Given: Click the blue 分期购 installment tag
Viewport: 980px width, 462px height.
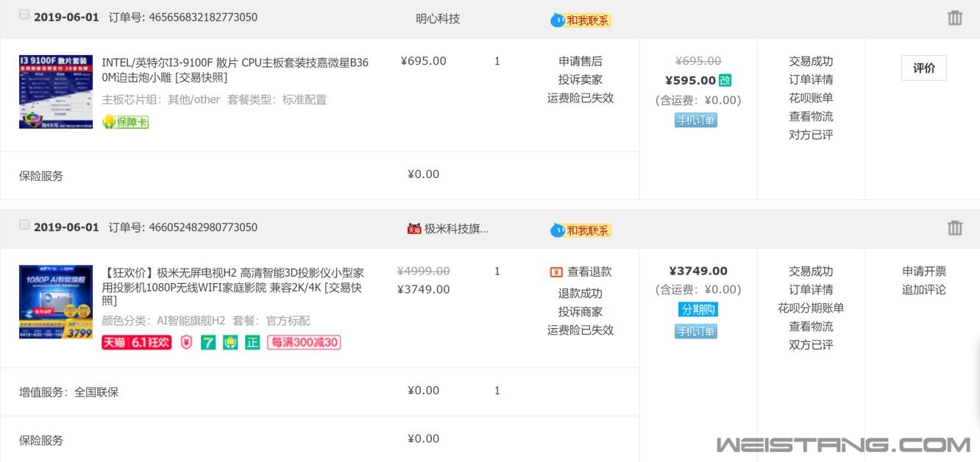Looking at the screenshot, I should 697,309.
